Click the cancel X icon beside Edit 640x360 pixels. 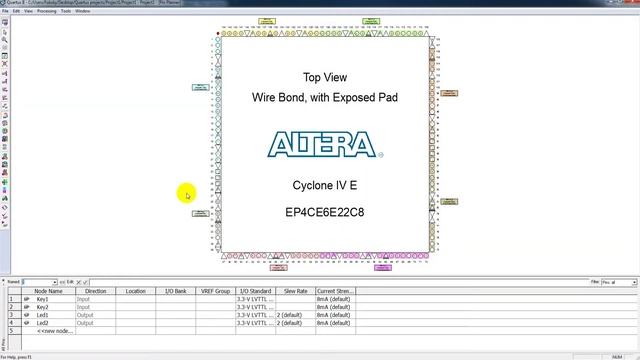pos(78,282)
